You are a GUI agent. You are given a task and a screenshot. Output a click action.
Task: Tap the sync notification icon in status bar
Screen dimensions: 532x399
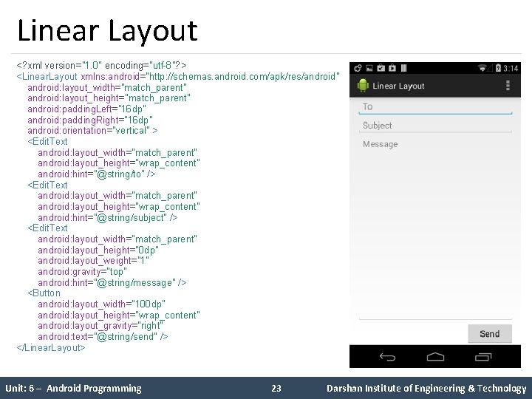click(x=358, y=68)
